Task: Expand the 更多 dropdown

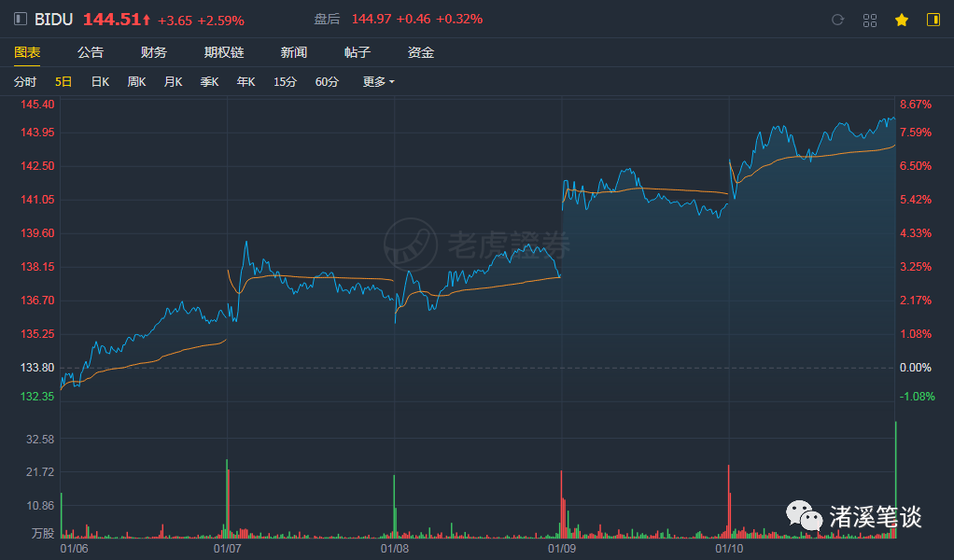Action: pos(378,81)
